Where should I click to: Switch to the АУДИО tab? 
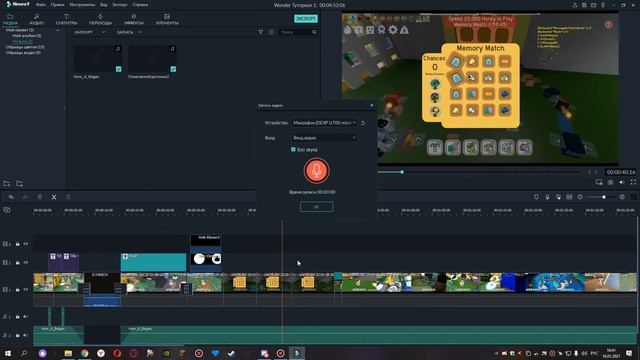pos(36,19)
